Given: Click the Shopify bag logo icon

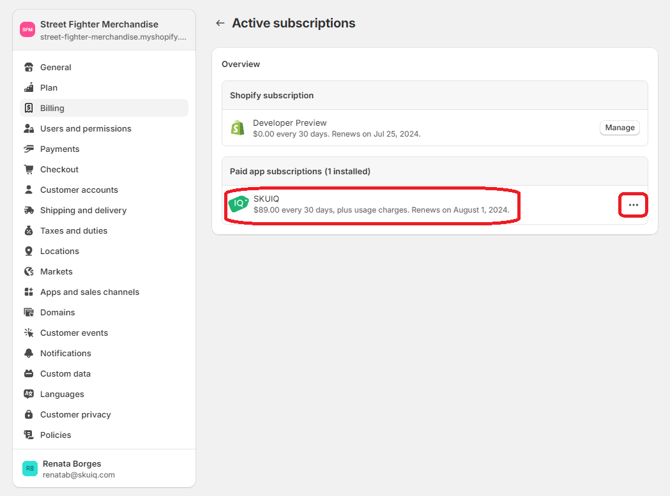Looking at the screenshot, I should point(238,128).
